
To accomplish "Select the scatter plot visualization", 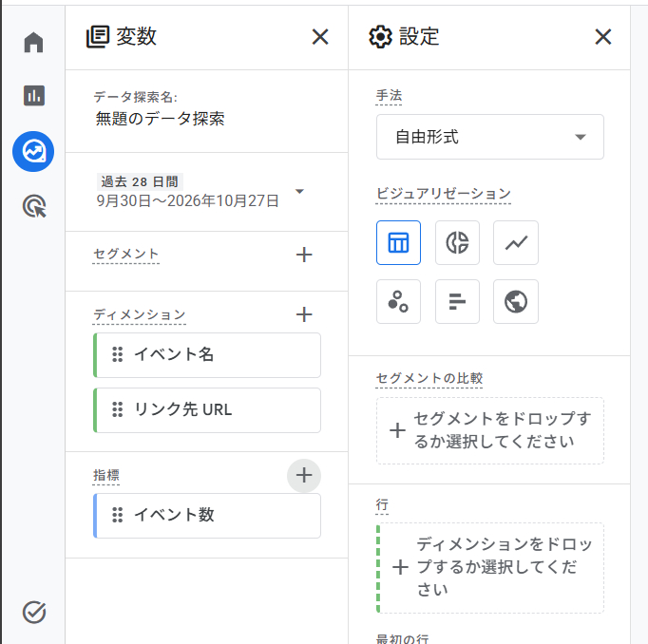I will click(x=398, y=301).
